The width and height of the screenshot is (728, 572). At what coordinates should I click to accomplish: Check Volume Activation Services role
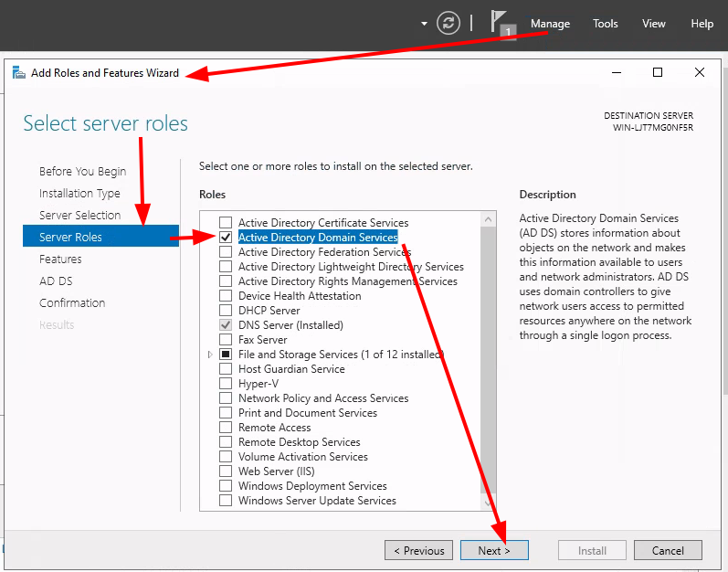pos(226,456)
